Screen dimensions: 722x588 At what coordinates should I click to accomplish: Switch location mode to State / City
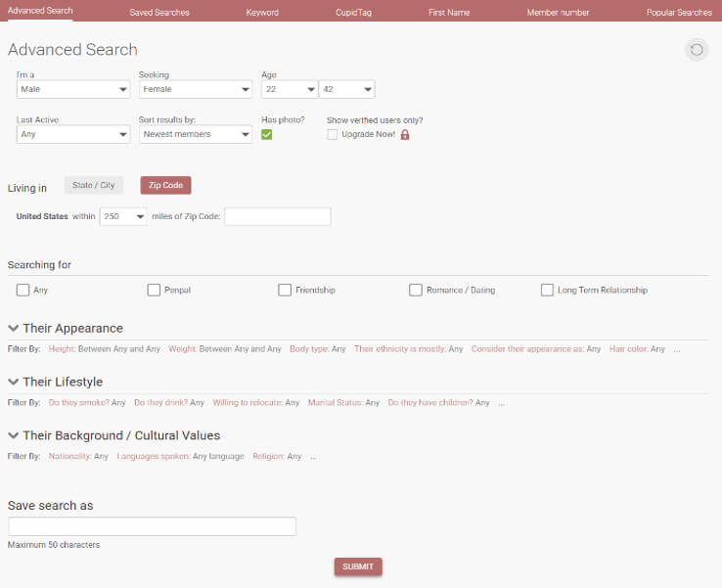point(94,186)
